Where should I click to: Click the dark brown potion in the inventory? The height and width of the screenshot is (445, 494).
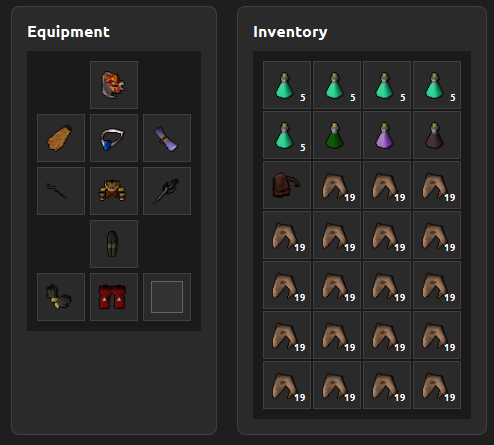pyautogui.click(x=437, y=135)
